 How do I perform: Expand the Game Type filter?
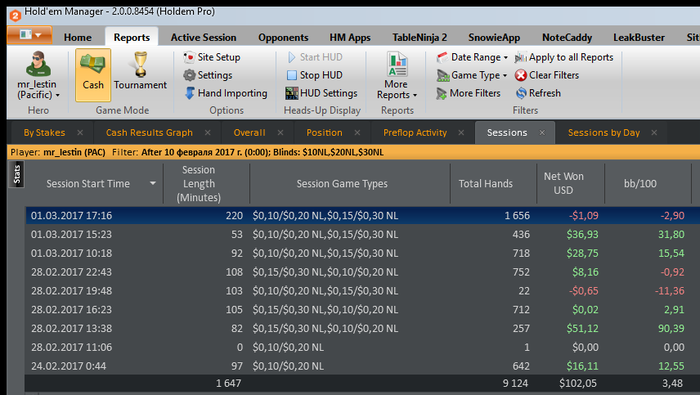coord(472,75)
